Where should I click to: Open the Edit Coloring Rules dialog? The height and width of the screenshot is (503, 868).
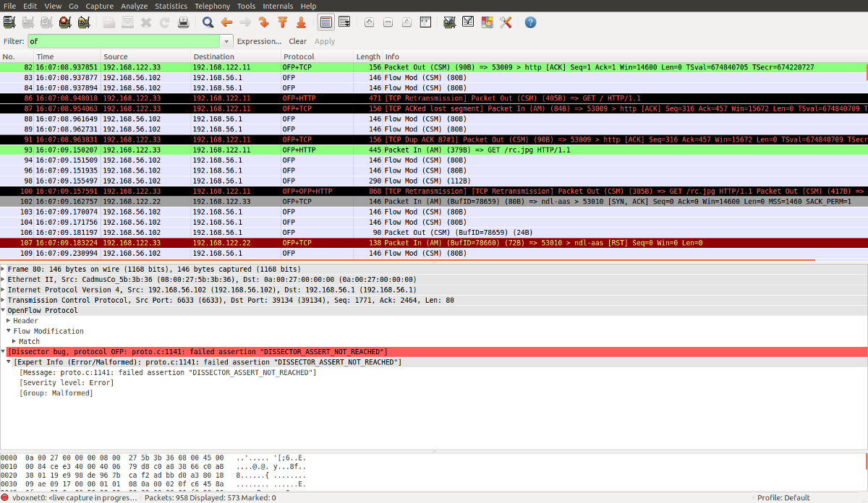point(486,22)
